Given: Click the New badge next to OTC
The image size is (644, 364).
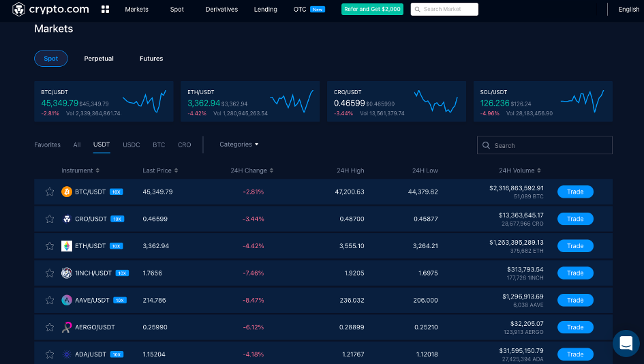Looking at the screenshot, I should 318,10.
